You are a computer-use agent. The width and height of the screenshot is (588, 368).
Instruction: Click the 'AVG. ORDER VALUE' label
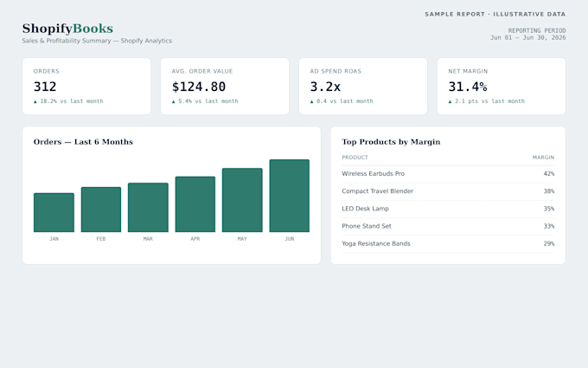click(x=202, y=71)
